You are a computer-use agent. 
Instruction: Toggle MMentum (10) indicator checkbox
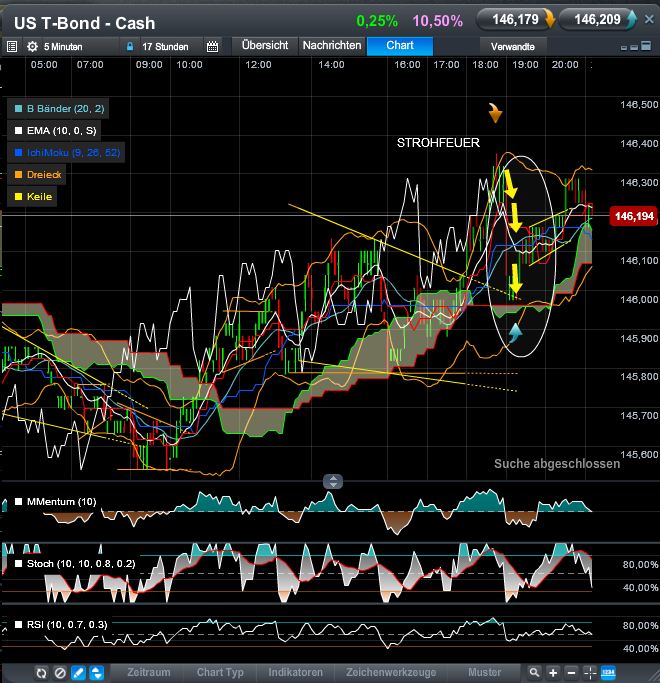[18, 502]
